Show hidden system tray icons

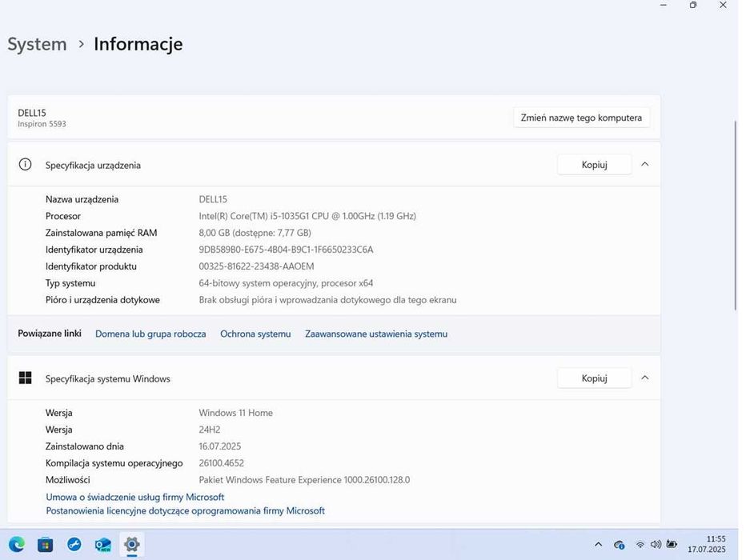pyautogui.click(x=598, y=544)
